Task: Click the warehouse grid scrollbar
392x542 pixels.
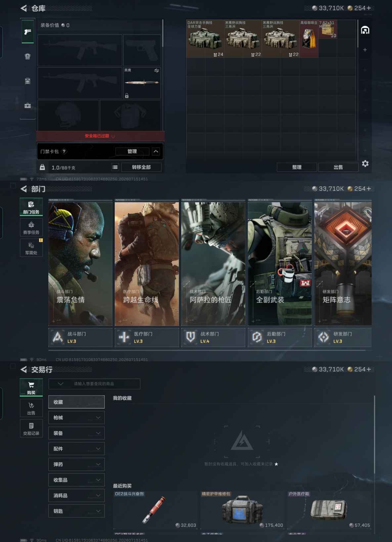Action: (357, 34)
